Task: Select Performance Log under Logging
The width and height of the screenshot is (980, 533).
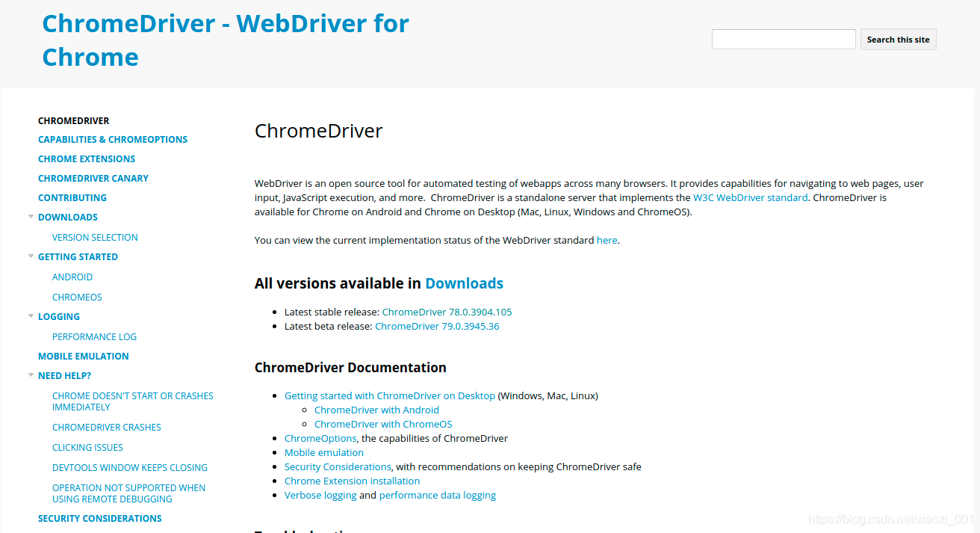Action: 94,337
